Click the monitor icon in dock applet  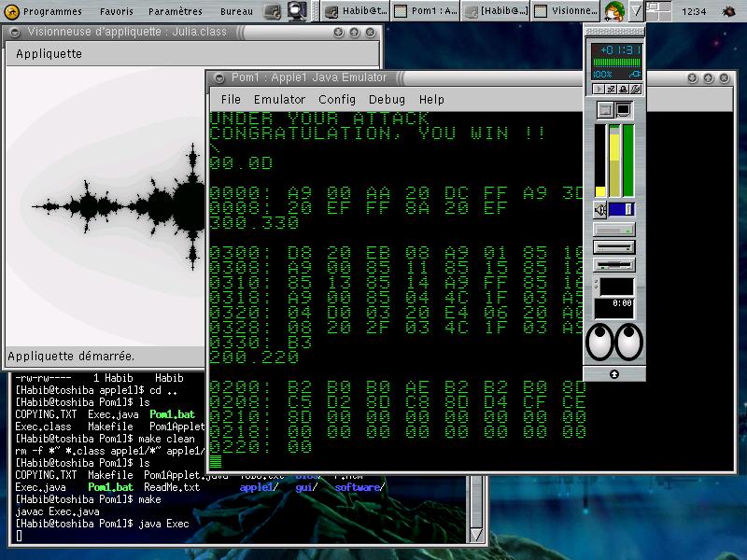point(623,110)
